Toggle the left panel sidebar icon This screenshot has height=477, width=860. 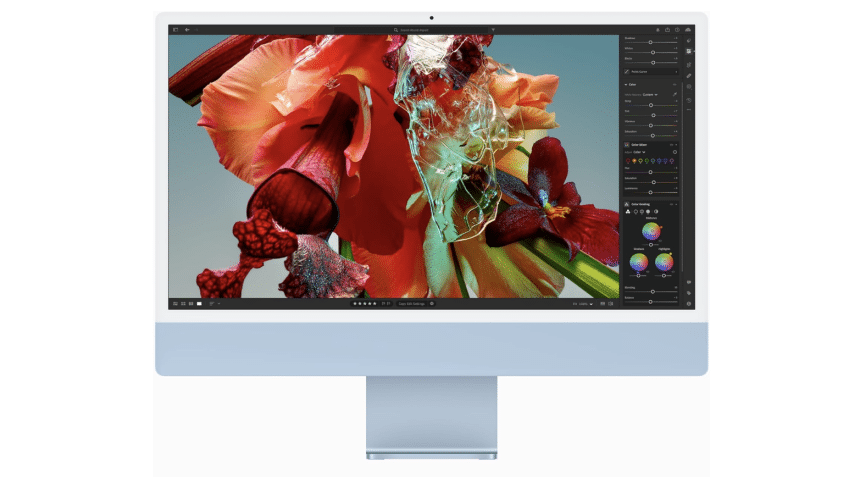(x=175, y=30)
